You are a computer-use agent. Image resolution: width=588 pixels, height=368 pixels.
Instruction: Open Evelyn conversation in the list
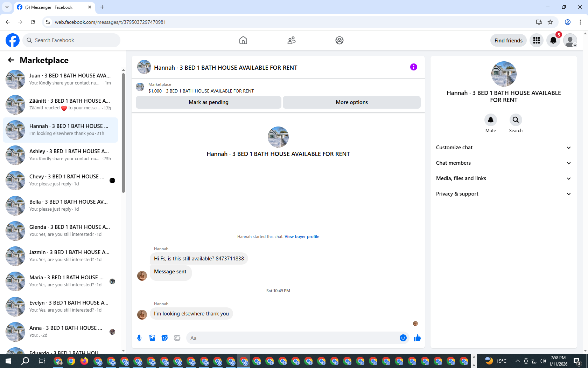[60, 306]
